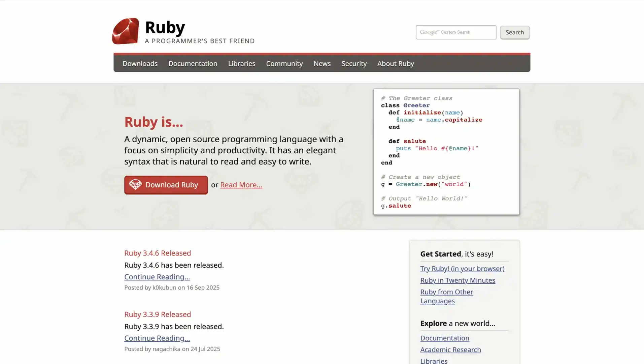The image size is (644, 364).
Task: Click the Search button
Action: click(x=514, y=32)
